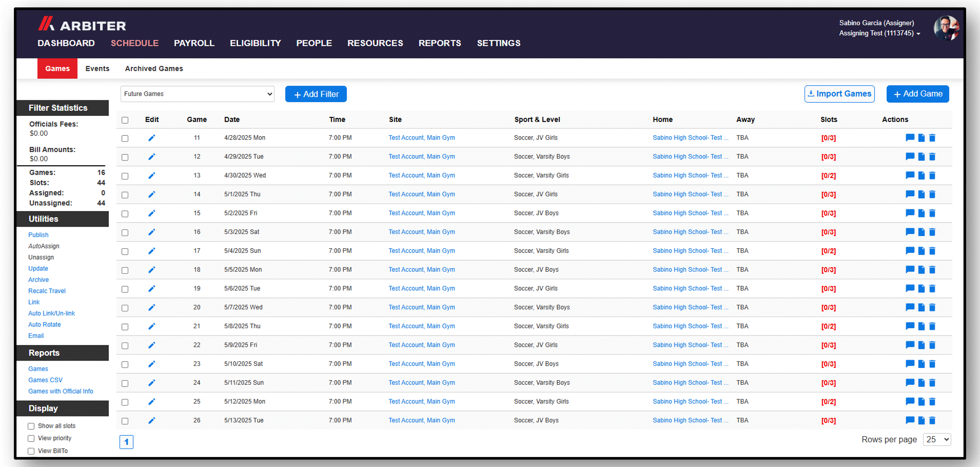Open the People menu

(314, 43)
